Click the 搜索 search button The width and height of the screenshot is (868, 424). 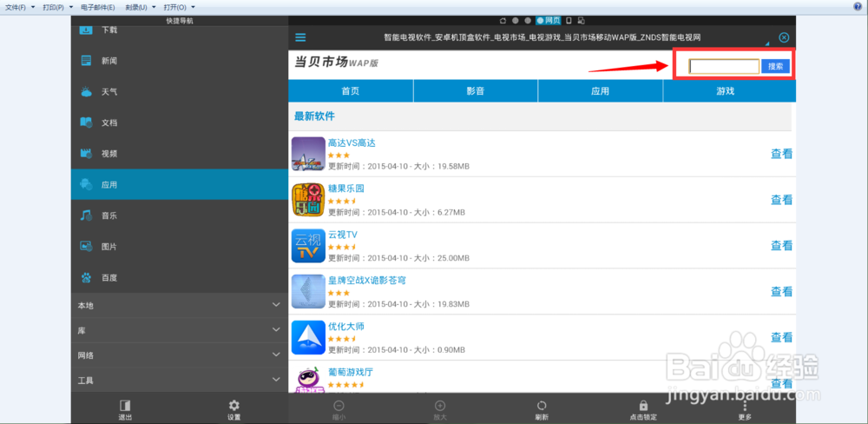click(775, 67)
